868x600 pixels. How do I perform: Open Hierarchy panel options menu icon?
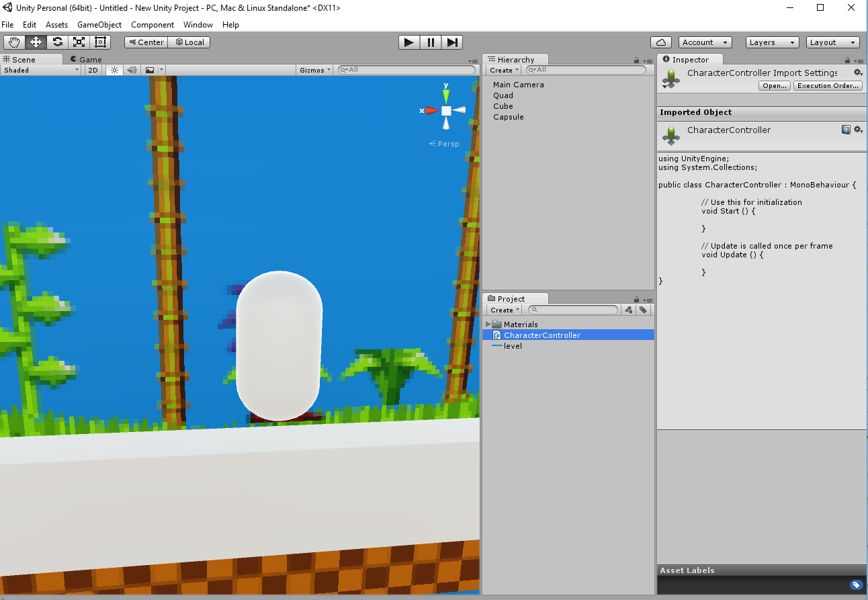[x=648, y=60]
